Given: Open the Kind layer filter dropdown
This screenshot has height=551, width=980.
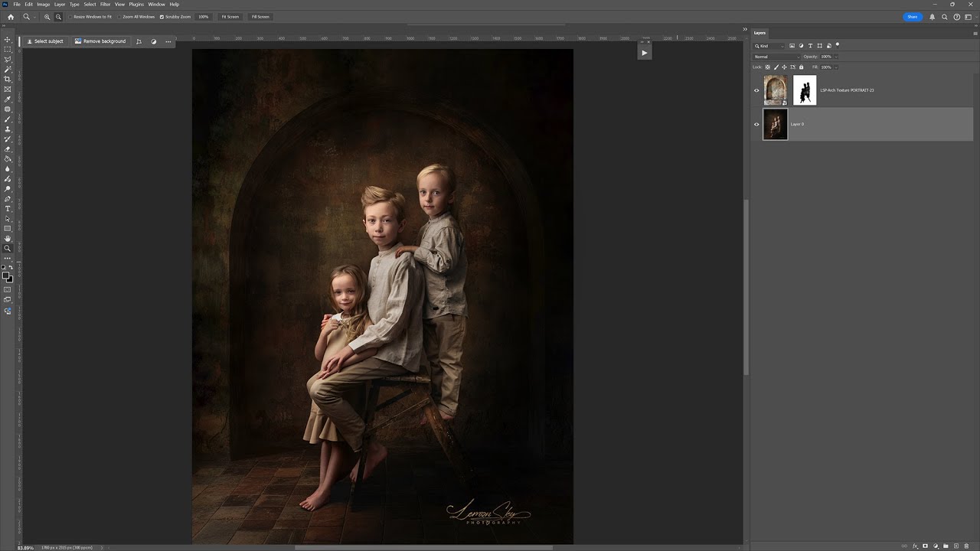Looking at the screenshot, I should click(x=769, y=46).
